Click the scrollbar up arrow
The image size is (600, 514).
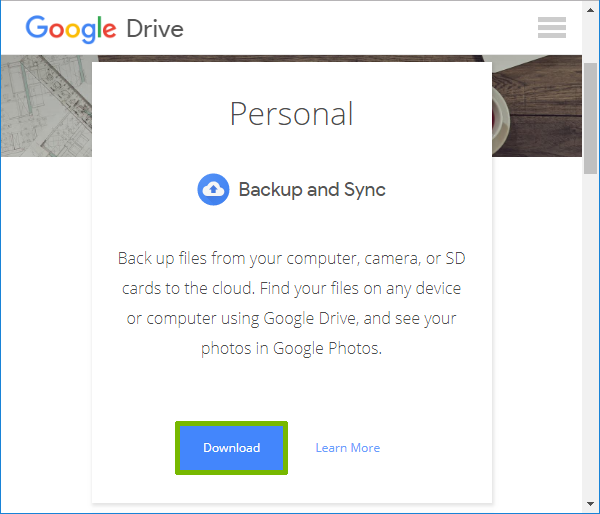590,10
